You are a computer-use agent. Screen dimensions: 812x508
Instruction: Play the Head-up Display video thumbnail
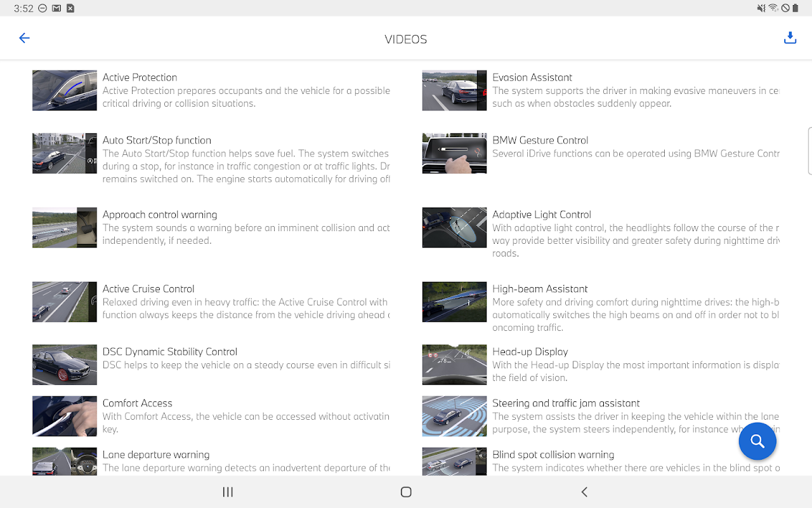coord(454,364)
